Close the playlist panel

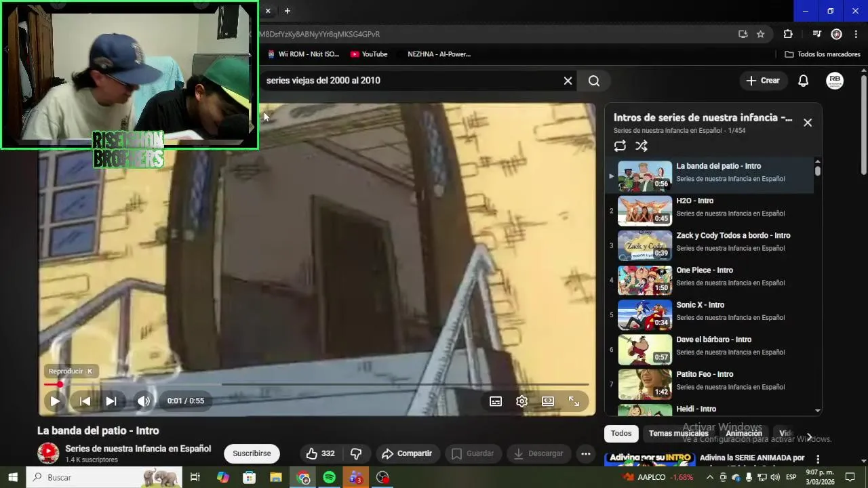click(808, 123)
